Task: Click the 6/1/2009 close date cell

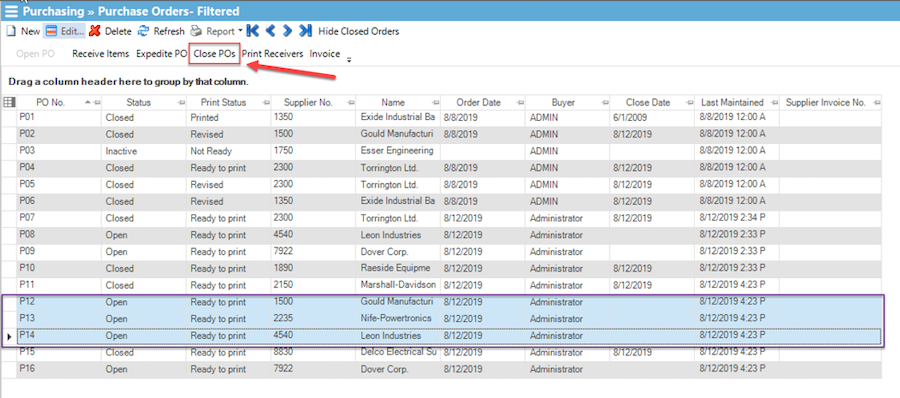Action: coord(652,117)
